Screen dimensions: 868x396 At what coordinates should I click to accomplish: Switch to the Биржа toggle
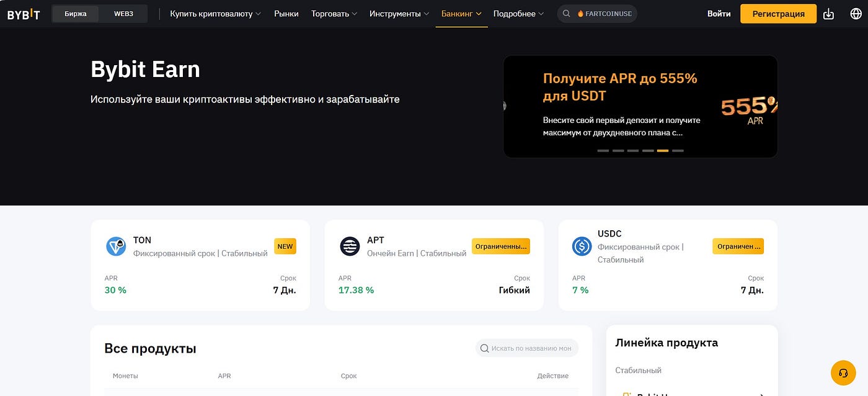coord(76,14)
